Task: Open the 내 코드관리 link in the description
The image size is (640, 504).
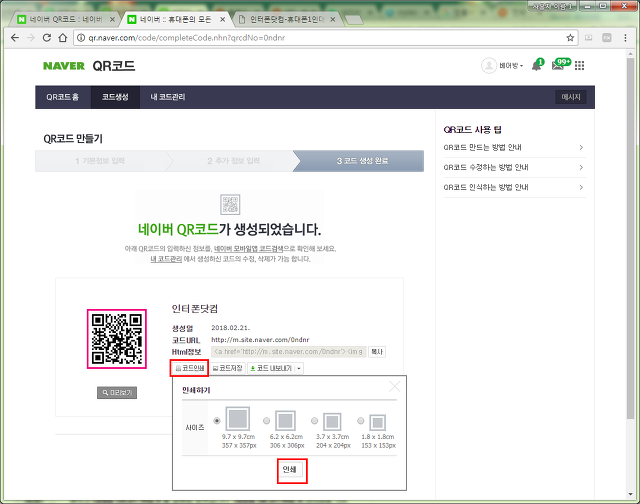Action: point(166,259)
